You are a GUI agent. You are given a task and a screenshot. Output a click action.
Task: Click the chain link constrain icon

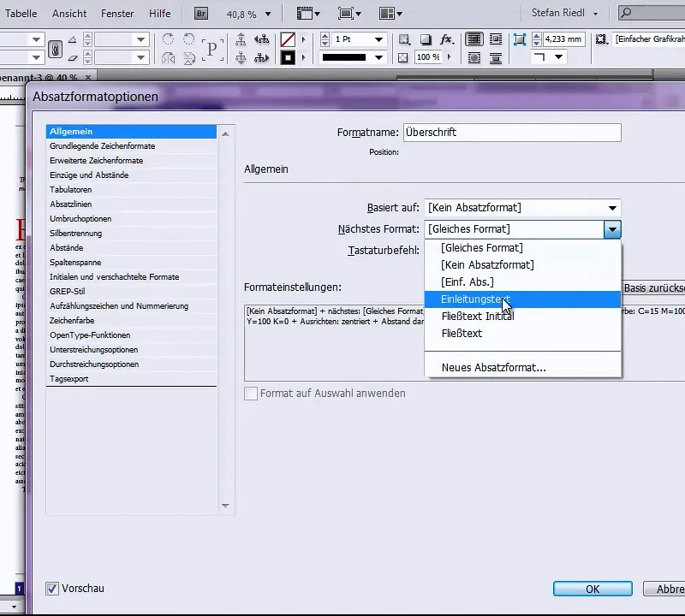click(55, 49)
